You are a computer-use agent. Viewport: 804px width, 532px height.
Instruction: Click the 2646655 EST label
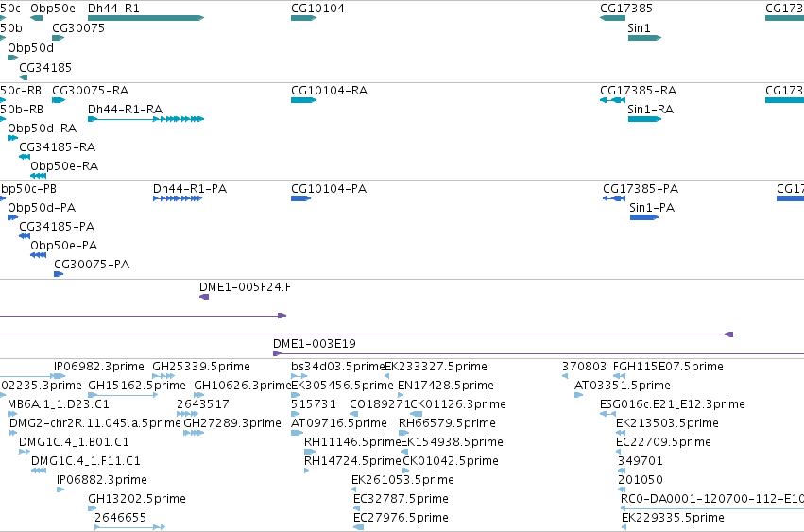coord(121,518)
